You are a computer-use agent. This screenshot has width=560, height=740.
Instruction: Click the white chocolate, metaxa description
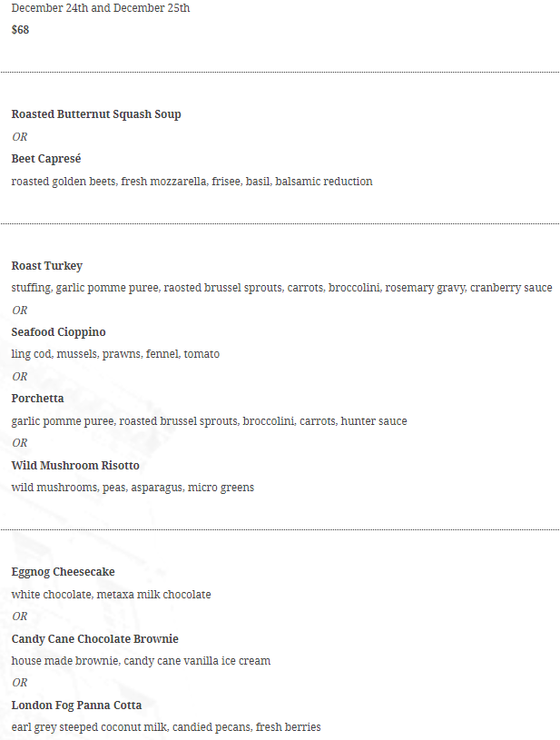click(112, 595)
